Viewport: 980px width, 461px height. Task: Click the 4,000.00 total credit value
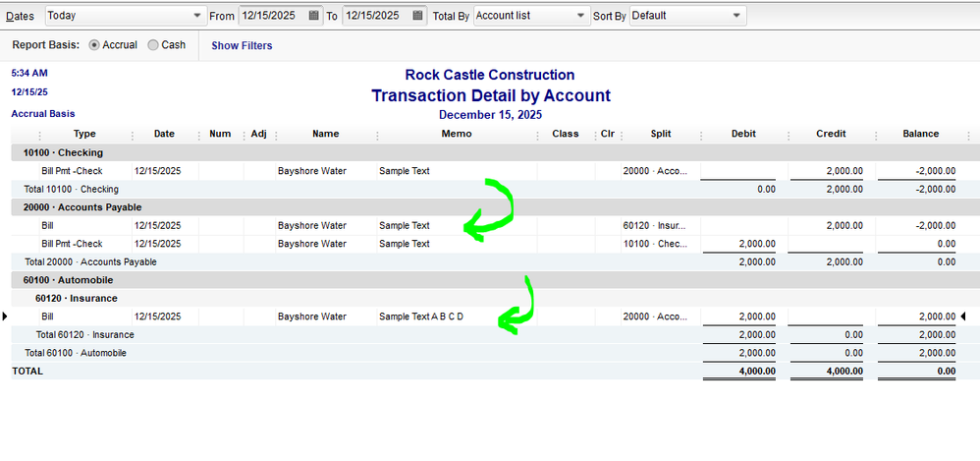(844, 371)
